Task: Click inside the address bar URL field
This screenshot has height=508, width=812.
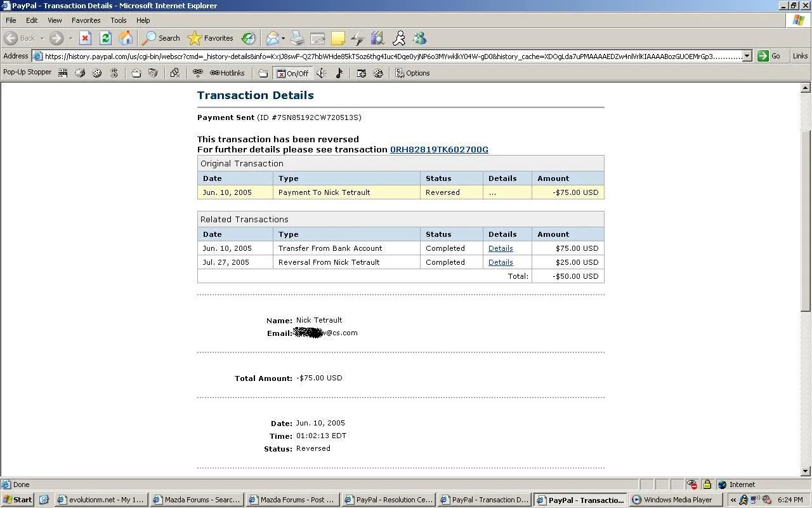Action: pos(387,56)
